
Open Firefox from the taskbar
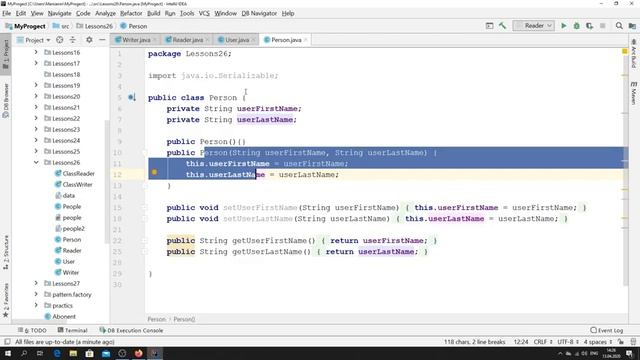[x=138, y=353]
